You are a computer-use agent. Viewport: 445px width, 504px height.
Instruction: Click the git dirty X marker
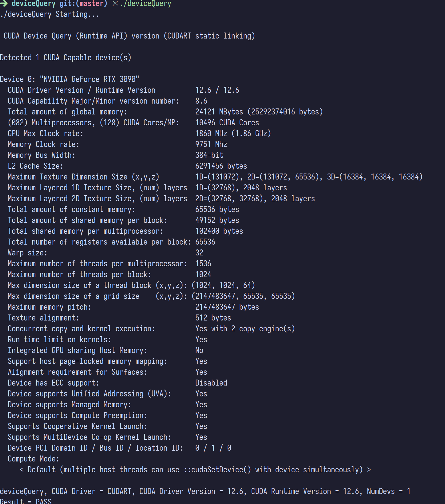(115, 3)
